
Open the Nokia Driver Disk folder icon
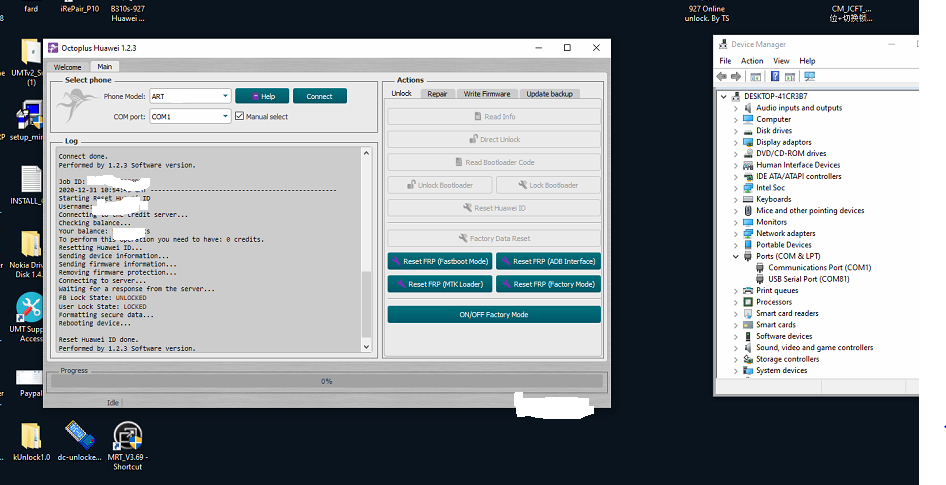pos(30,244)
